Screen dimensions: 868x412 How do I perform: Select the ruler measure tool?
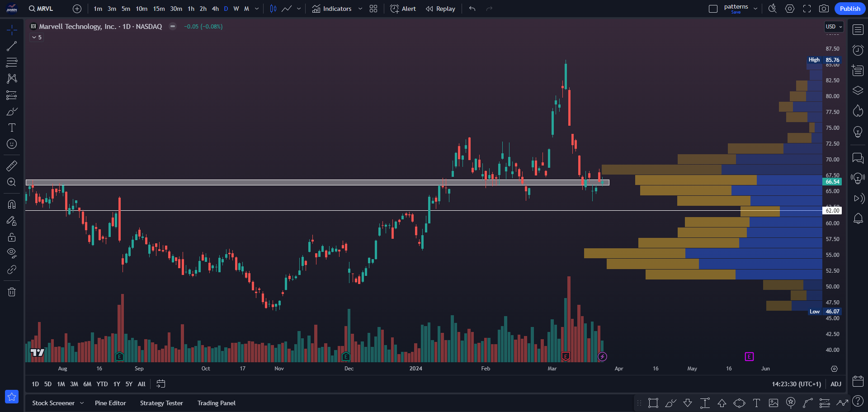click(12, 166)
